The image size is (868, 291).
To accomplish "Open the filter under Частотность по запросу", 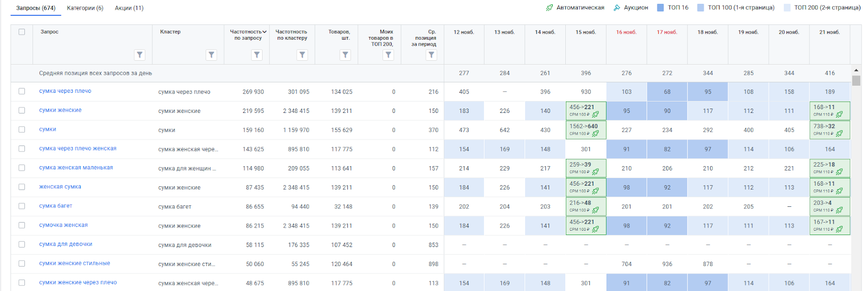I will (257, 55).
